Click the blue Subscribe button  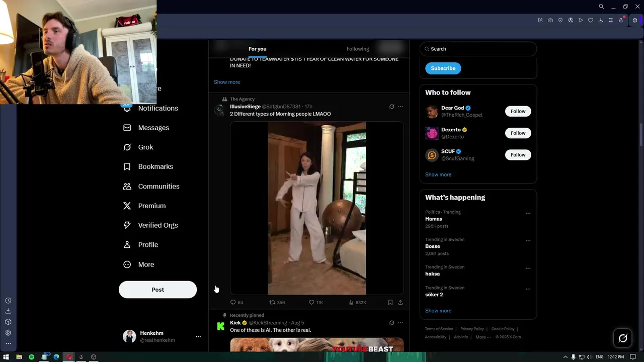click(x=443, y=68)
